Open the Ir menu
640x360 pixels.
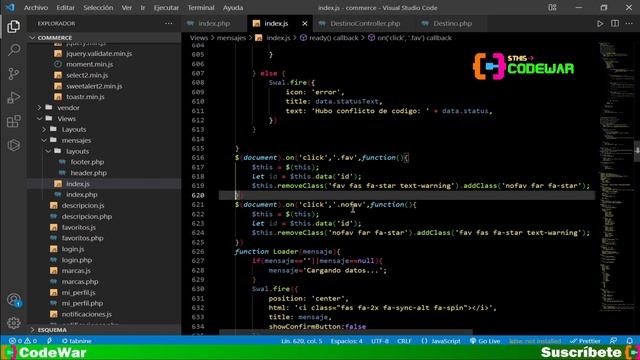143,8
